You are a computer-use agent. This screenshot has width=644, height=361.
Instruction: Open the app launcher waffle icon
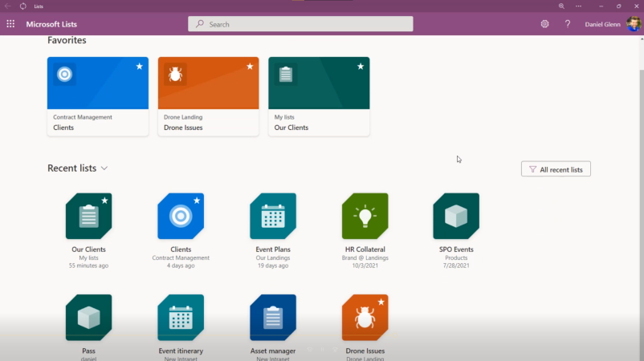point(10,24)
